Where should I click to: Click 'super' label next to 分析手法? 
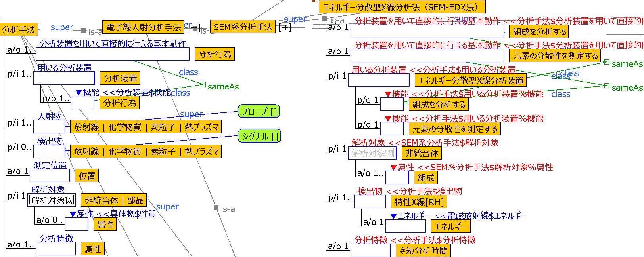click(x=62, y=27)
